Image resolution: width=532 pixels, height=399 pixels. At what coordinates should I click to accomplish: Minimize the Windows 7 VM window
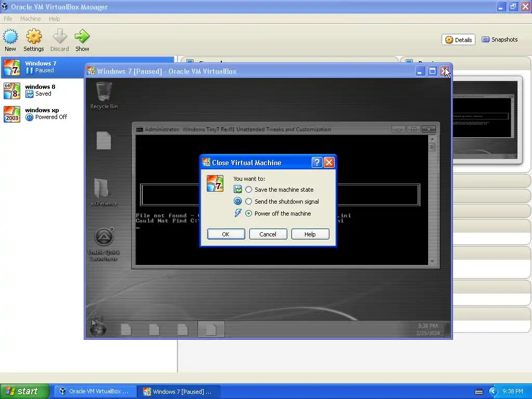click(x=420, y=71)
